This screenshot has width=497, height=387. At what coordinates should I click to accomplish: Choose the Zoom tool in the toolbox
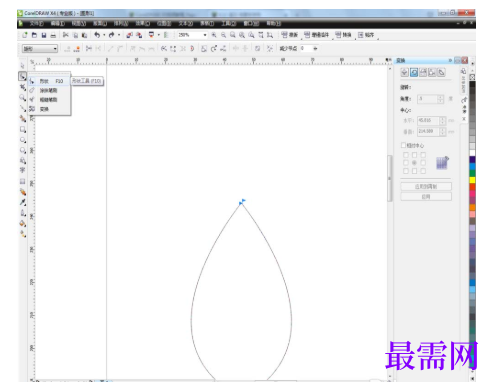tap(22, 98)
